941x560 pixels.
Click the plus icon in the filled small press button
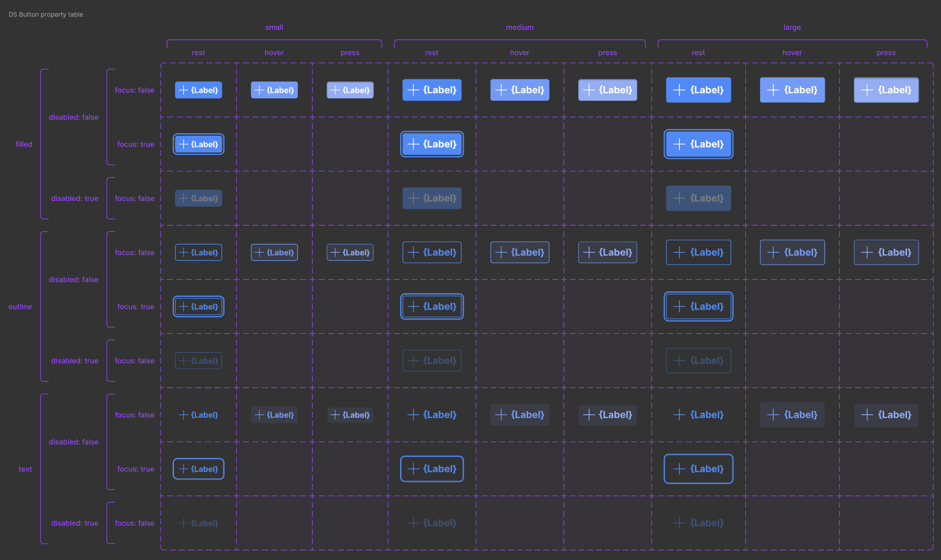click(x=335, y=90)
